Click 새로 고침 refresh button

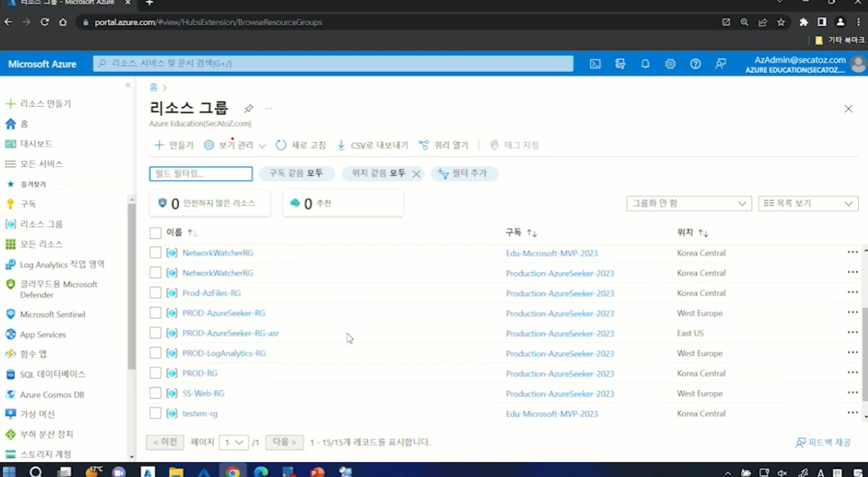pyautogui.click(x=301, y=146)
